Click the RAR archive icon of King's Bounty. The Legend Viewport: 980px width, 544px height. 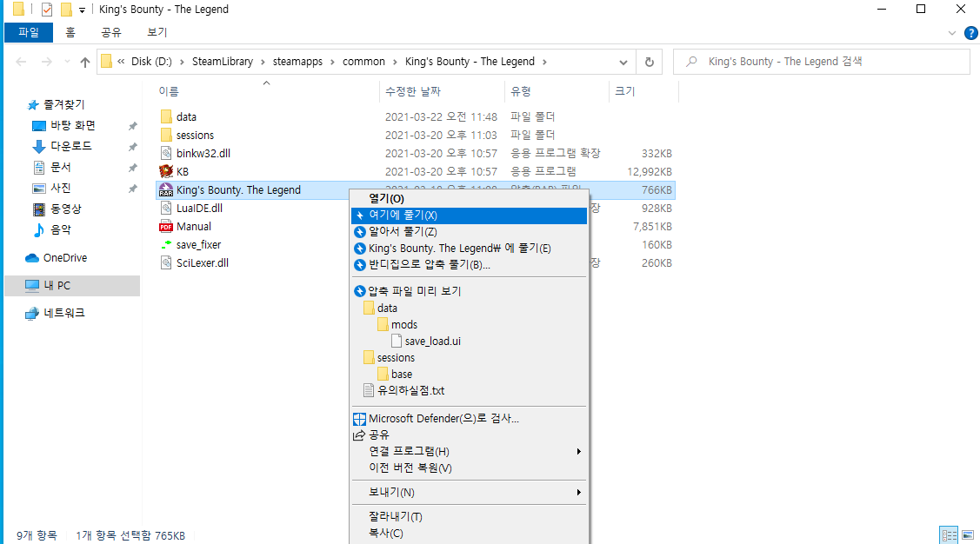(x=165, y=189)
